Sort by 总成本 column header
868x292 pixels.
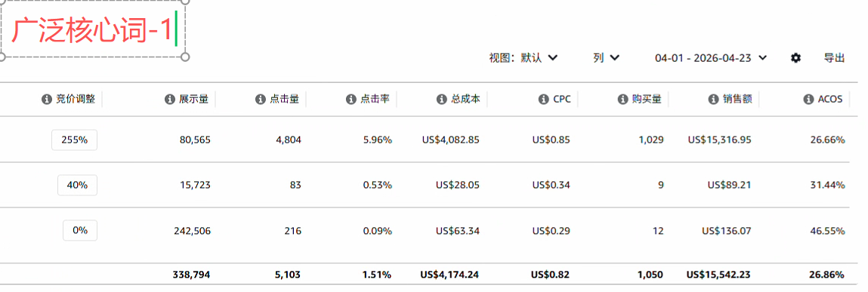(x=465, y=99)
